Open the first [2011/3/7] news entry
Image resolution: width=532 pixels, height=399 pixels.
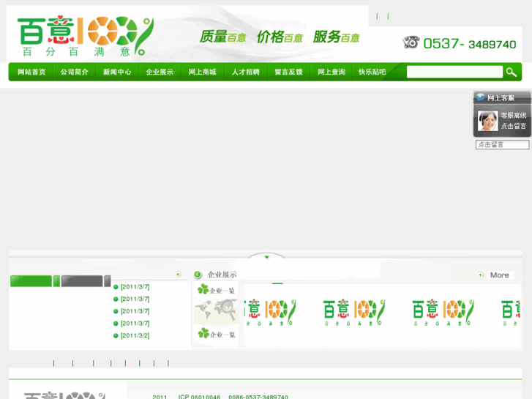(x=135, y=287)
